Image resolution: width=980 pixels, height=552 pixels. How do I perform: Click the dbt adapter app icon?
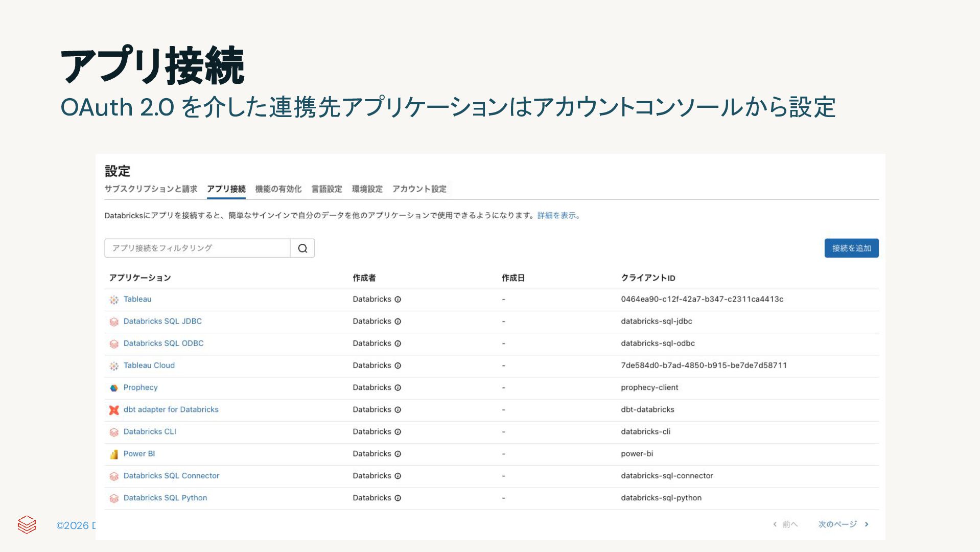114,410
